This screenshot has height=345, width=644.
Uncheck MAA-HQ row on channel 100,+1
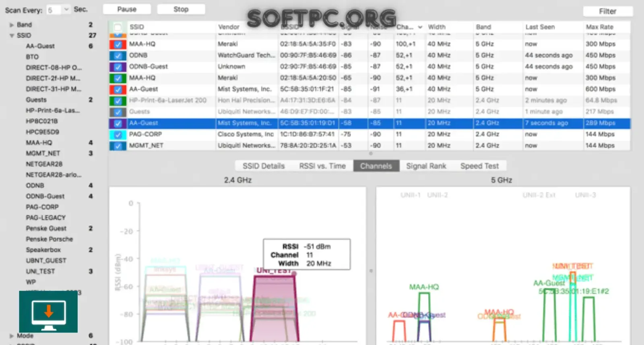[x=118, y=44]
